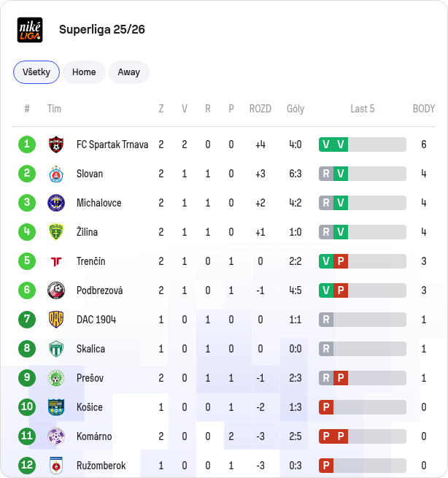Image resolution: width=448 pixels, height=478 pixels.
Task: Click the Podbrezová club emblem
Action: (56, 290)
